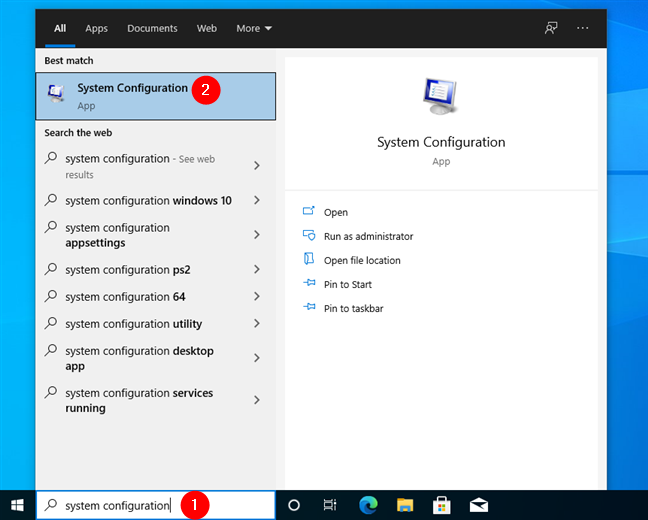Switch to the Apps tab

coord(96,28)
